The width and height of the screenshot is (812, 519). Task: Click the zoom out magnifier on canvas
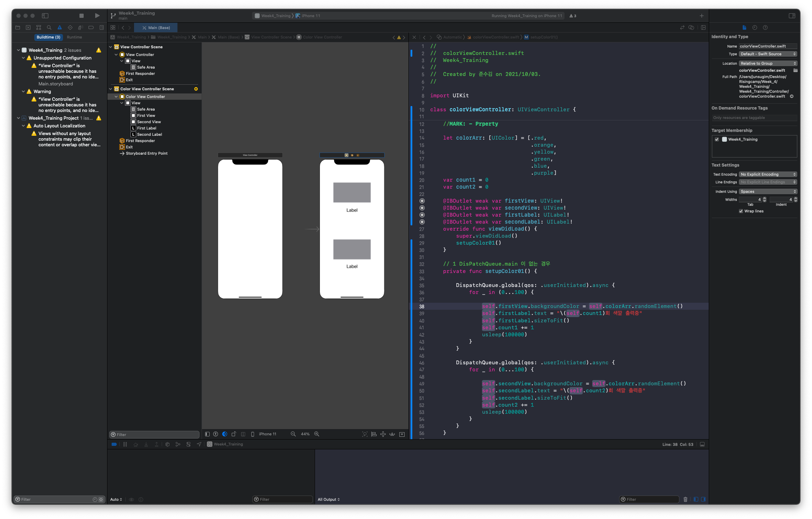293,434
